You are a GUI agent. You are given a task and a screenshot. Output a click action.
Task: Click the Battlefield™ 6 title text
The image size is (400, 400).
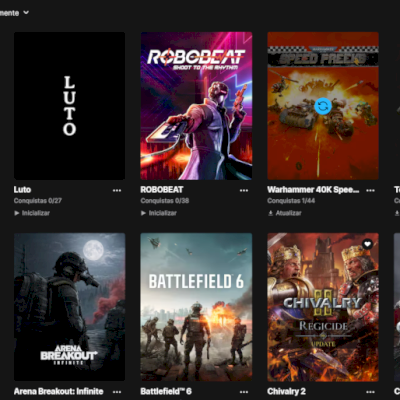(x=166, y=391)
